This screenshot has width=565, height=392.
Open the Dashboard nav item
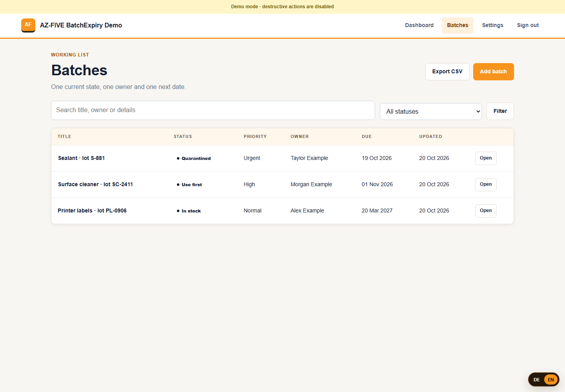[x=419, y=25]
